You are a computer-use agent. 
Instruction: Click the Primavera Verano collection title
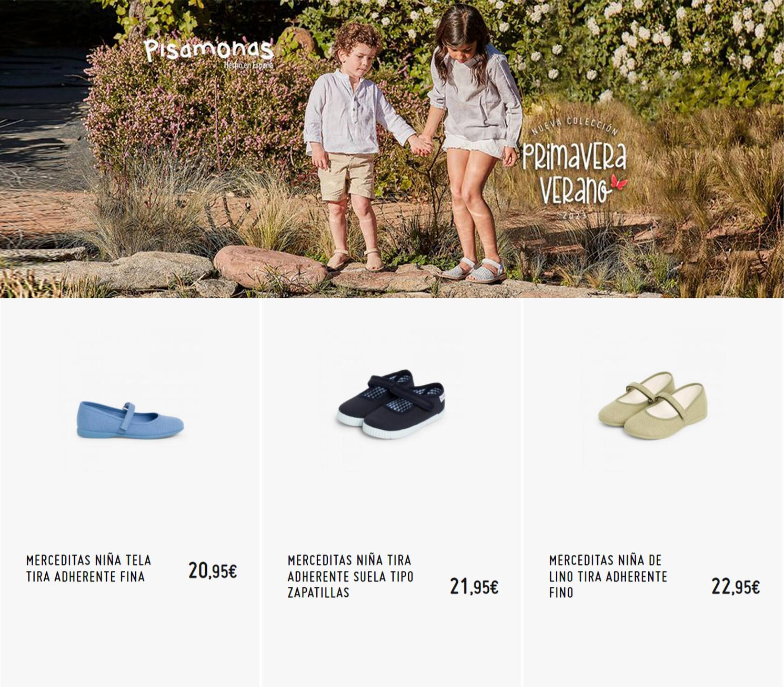pyautogui.click(x=573, y=174)
